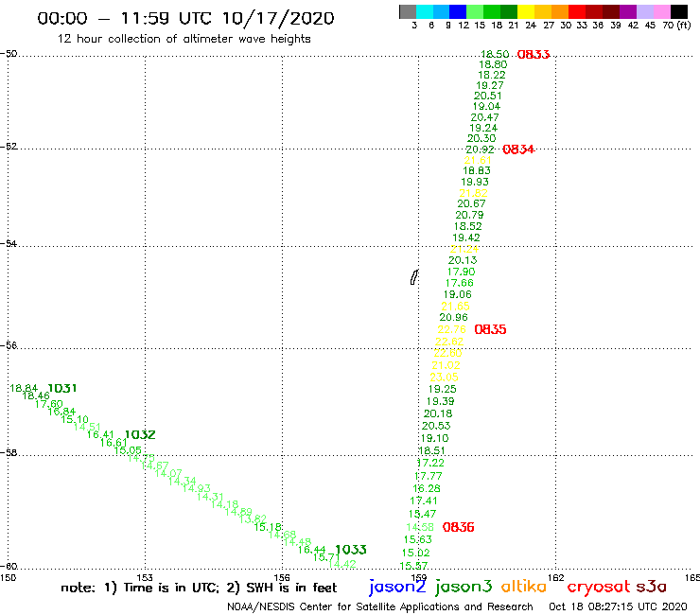Choose the purple 42 ft color swatch
700x615 pixels.
(628, 11)
